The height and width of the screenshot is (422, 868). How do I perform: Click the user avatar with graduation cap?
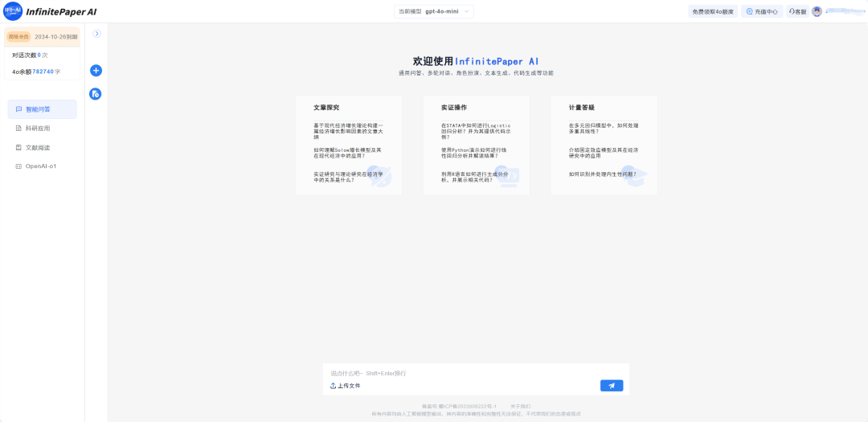pos(817,11)
